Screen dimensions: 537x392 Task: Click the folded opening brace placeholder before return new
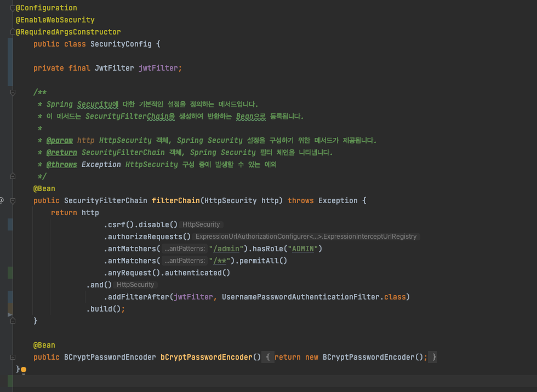(x=268, y=357)
